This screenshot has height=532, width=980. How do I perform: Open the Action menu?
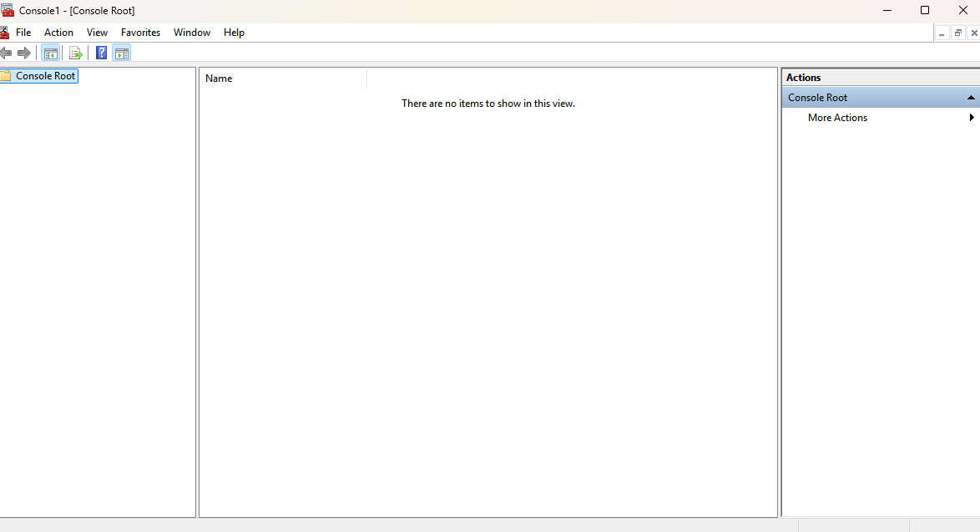coord(58,33)
